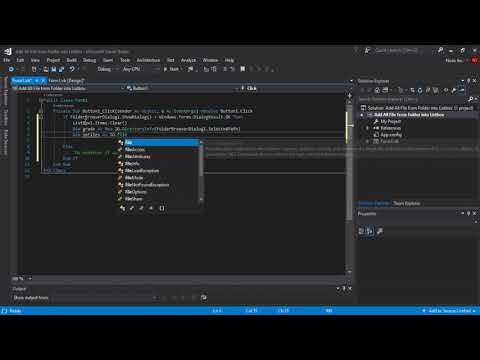Screen dimensions: 480x360
Task: Click the Navigate Backward toolbar icon
Action: point(11,69)
